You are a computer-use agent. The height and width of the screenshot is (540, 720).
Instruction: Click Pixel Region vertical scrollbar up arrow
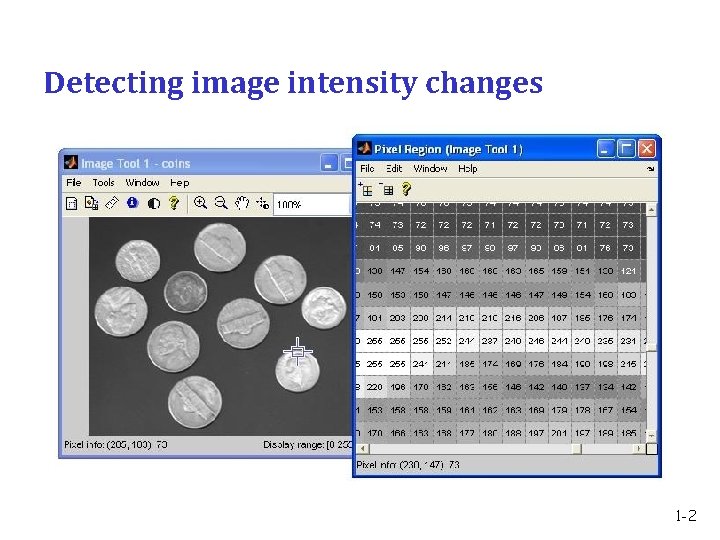click(651, 210)
